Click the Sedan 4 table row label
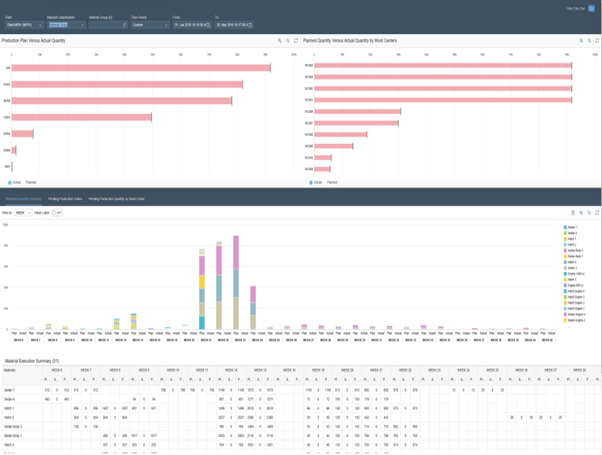602x455 pixels. pyautogui.click(x=9, y=399)
